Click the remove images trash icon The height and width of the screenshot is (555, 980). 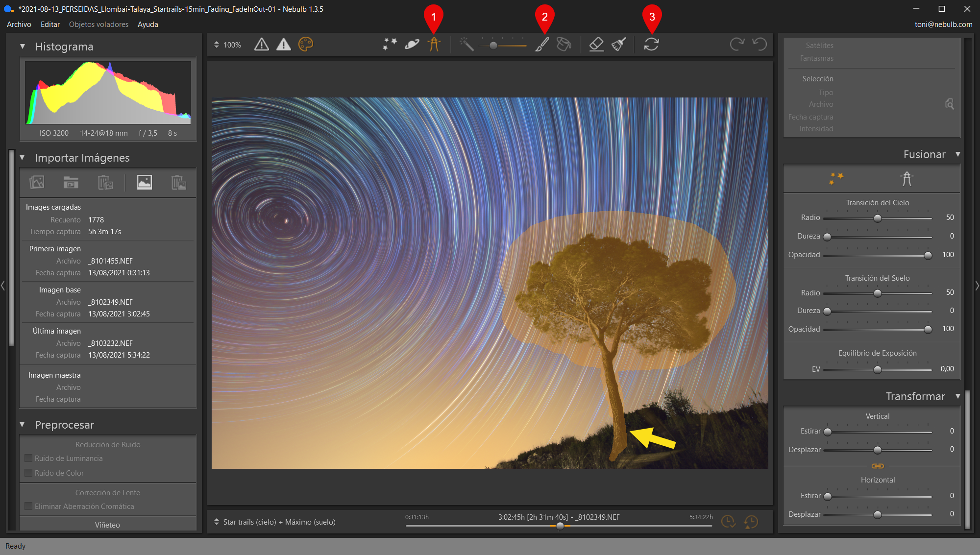coord(105,182)
